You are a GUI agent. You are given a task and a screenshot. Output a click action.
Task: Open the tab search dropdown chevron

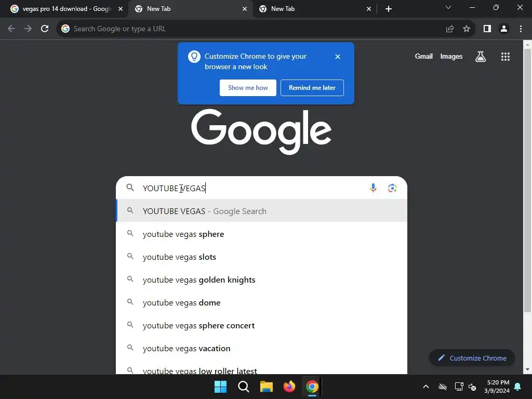(x=448, y=7)
